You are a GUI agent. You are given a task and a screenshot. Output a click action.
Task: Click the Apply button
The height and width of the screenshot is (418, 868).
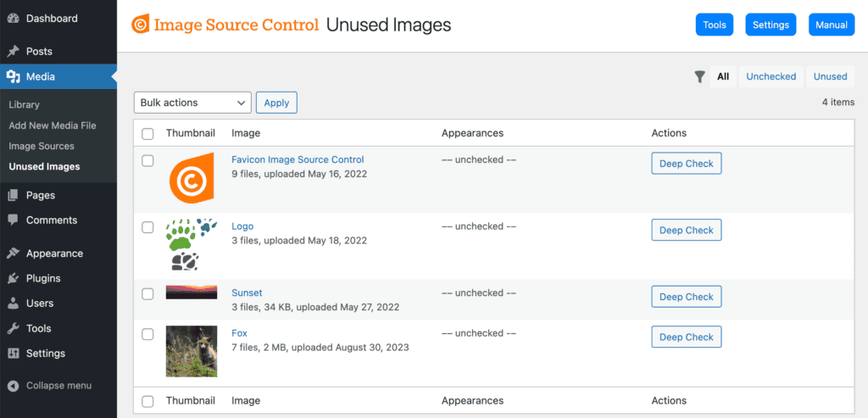(x=277, y=103)
